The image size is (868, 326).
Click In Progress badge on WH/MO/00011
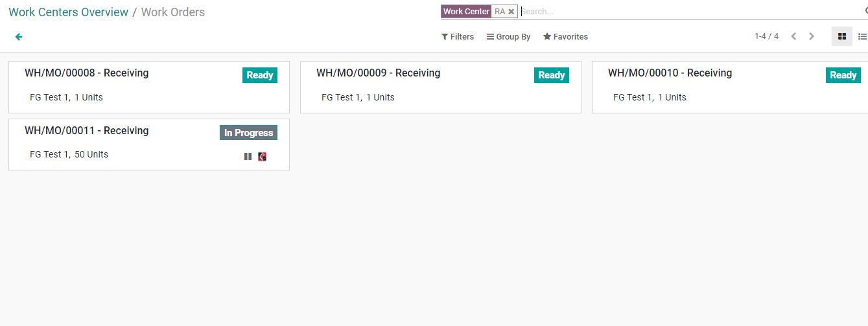(248, 133)
